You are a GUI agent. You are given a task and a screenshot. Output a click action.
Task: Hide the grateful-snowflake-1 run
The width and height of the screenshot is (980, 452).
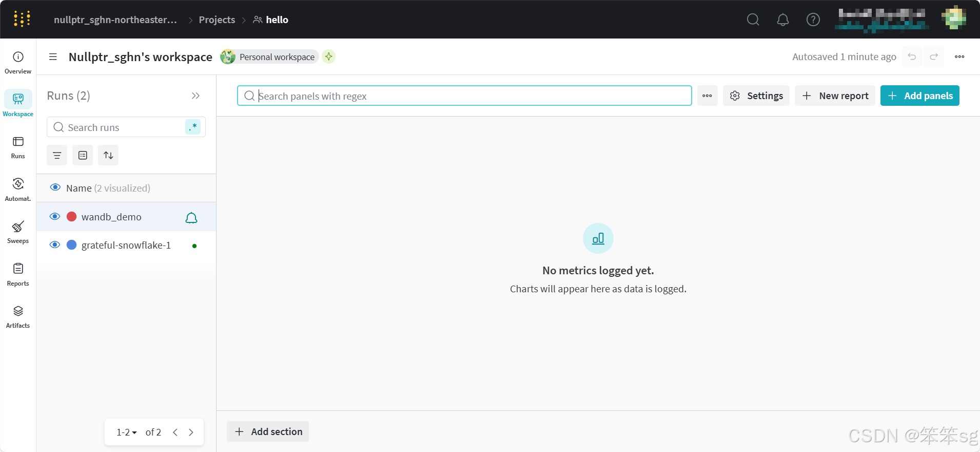[x=55, y=244]
